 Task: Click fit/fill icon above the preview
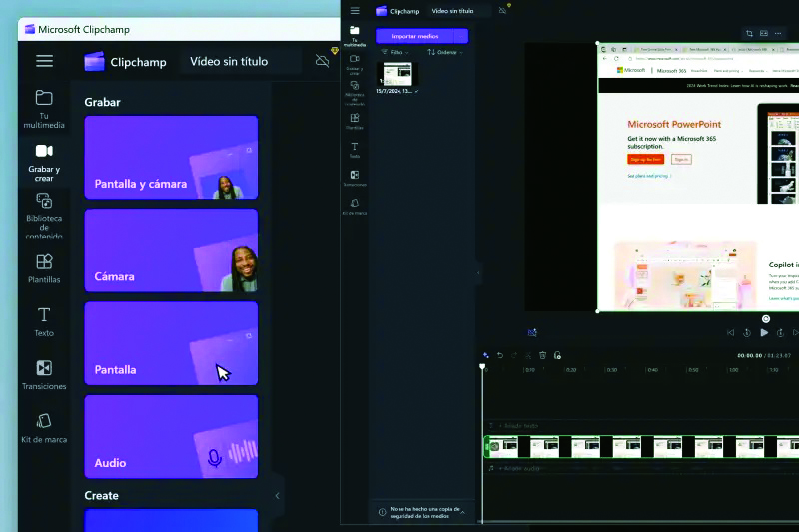[764, 33]
